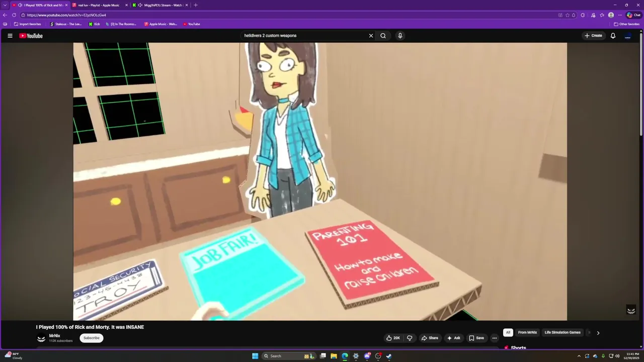Viewport: 644px width, 362px height.
Task: Mute the YouTube tab audio icon
Action: [x=20, y=5]
